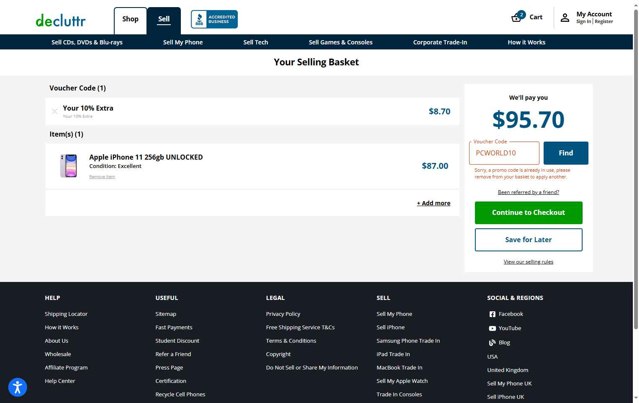Click the decluttr logo
Viewport: 639px width, 403px height.
[60, 20]
